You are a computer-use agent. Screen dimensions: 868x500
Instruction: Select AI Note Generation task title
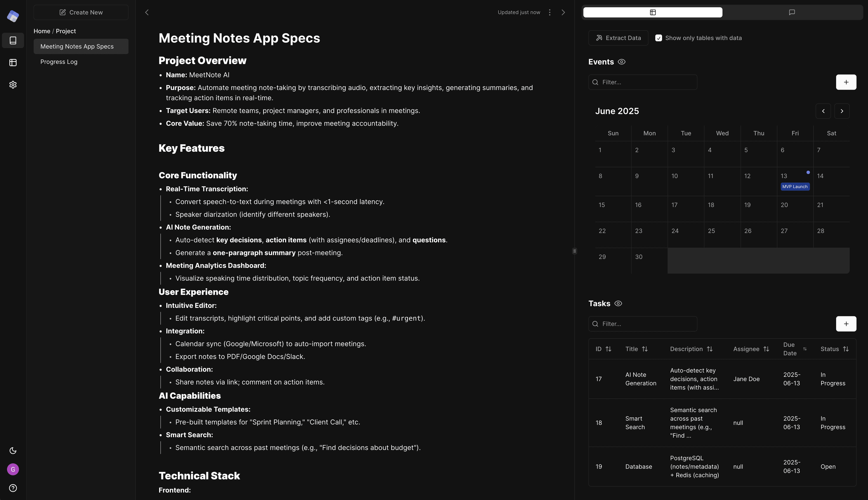pyautogui.click(x=641, y=379)
